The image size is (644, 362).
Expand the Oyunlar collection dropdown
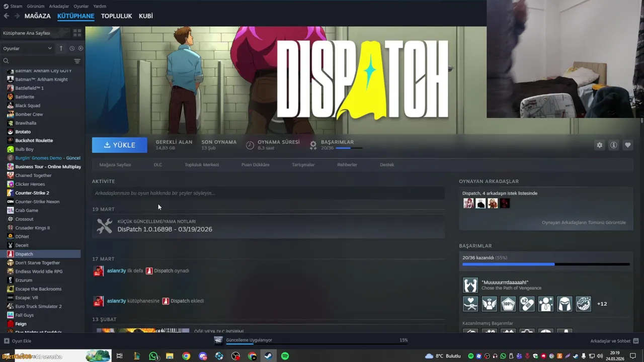click(28, 48)
